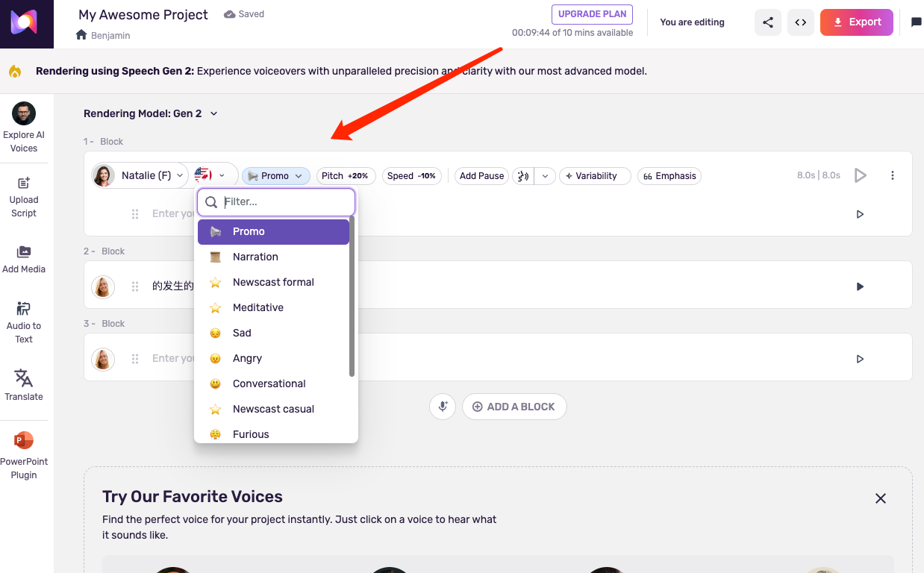This screenshot has height=573, width=924.
Task: Click the Export button
Action: 856,22
